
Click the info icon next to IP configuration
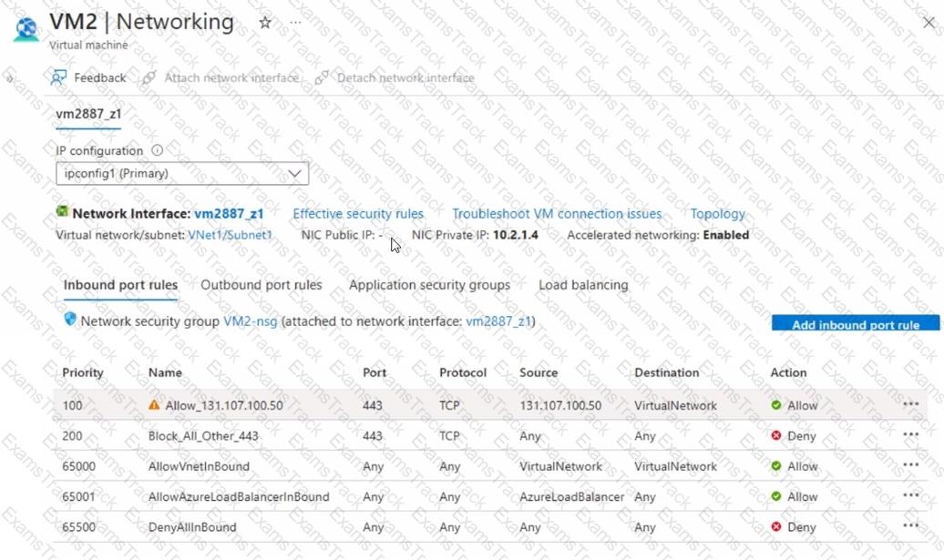157,150
